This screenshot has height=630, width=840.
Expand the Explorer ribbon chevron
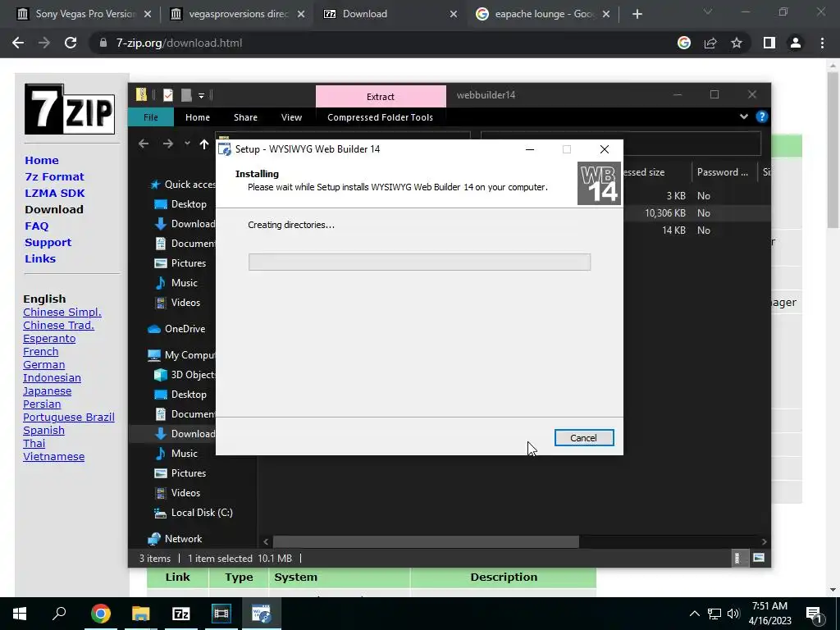743,116
